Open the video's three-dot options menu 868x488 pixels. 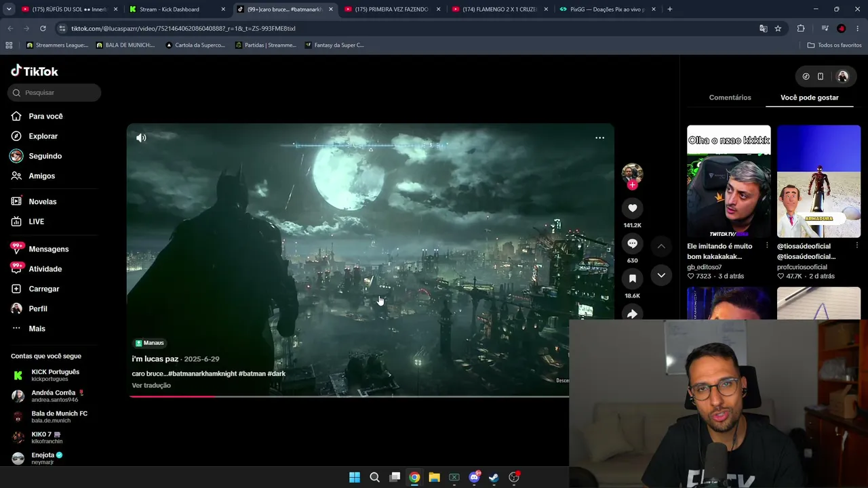(599, 138)
